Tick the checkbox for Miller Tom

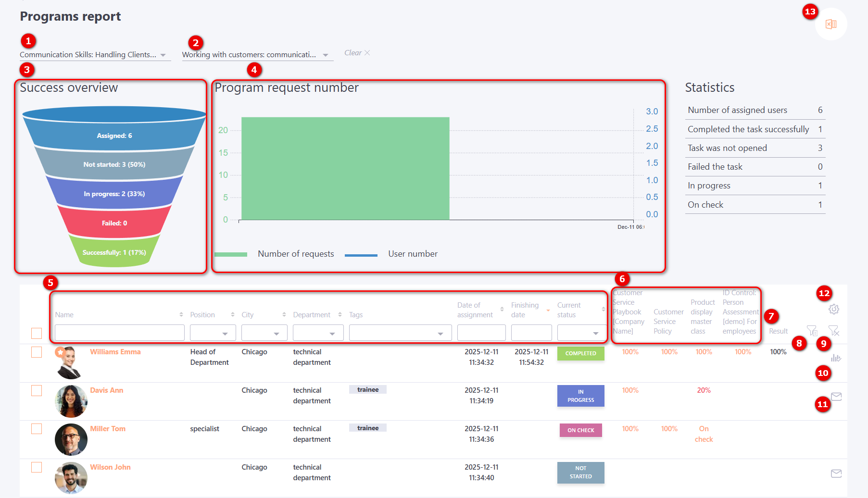pos(37,429)
